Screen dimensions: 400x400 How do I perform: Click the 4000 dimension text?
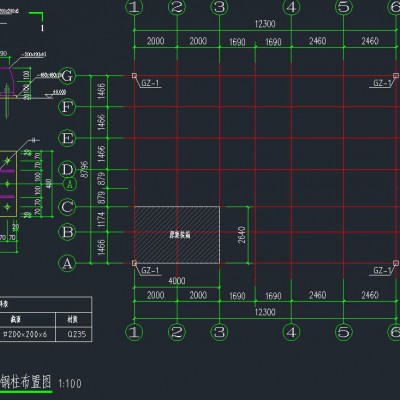177,281
